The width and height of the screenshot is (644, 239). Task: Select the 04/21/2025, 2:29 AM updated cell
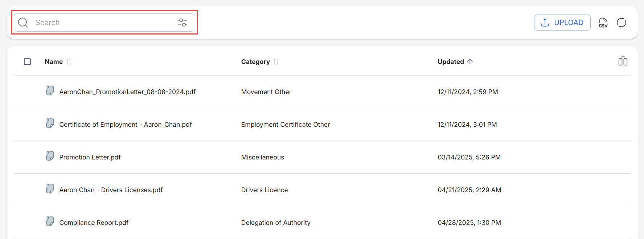469,190
